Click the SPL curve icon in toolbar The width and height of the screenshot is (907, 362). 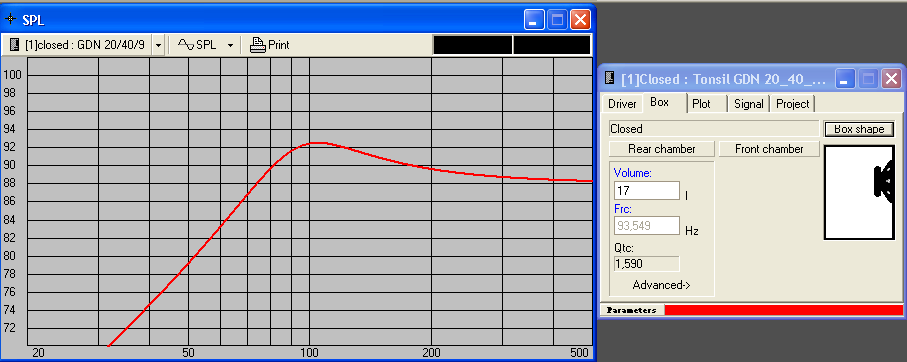tap(185, 45)
